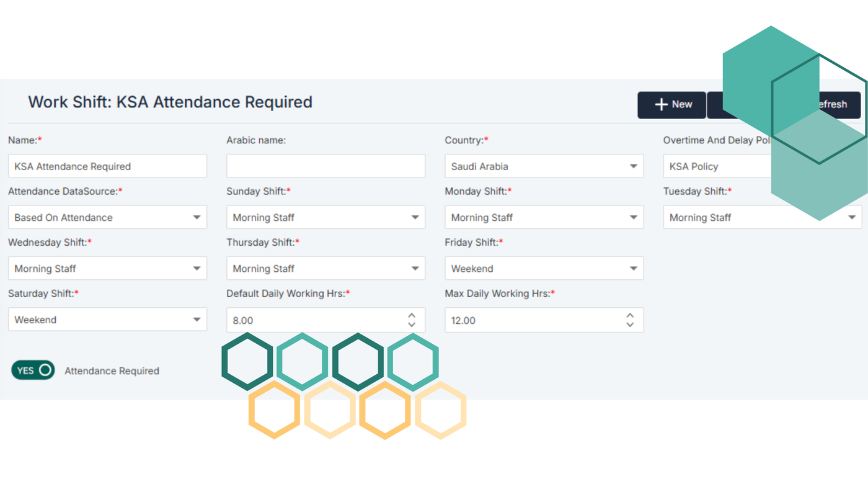Decrease Default Daily Working Hrs with down arrow
Viewport: 868px width, 489px height.
pyautogui.click(x=412, y=325)
